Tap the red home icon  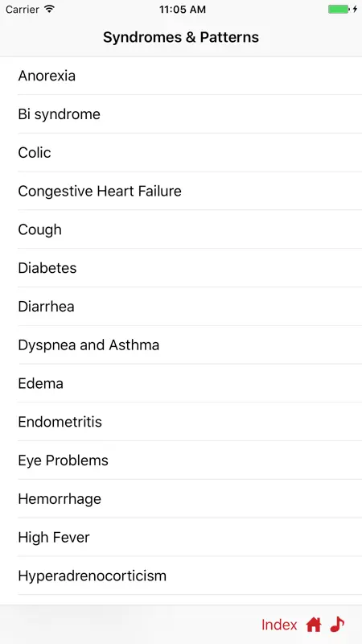tap(314, 625)
